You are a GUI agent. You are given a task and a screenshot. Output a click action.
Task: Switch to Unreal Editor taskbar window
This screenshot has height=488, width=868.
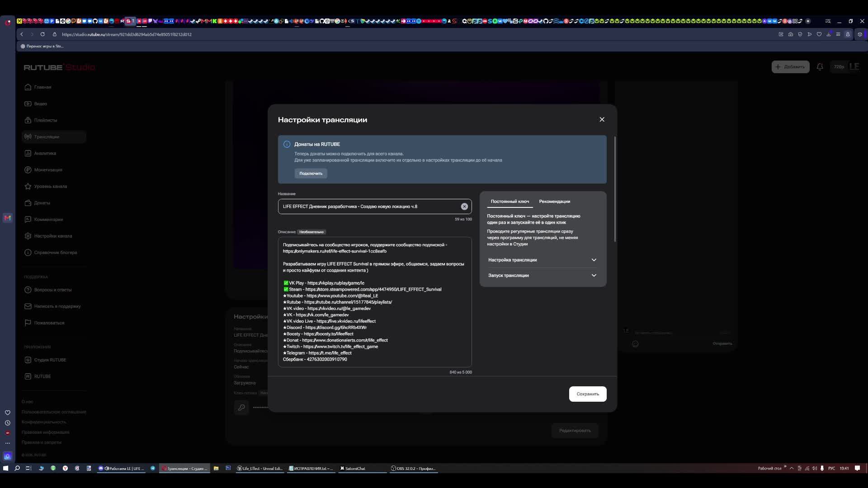[260, 469]
